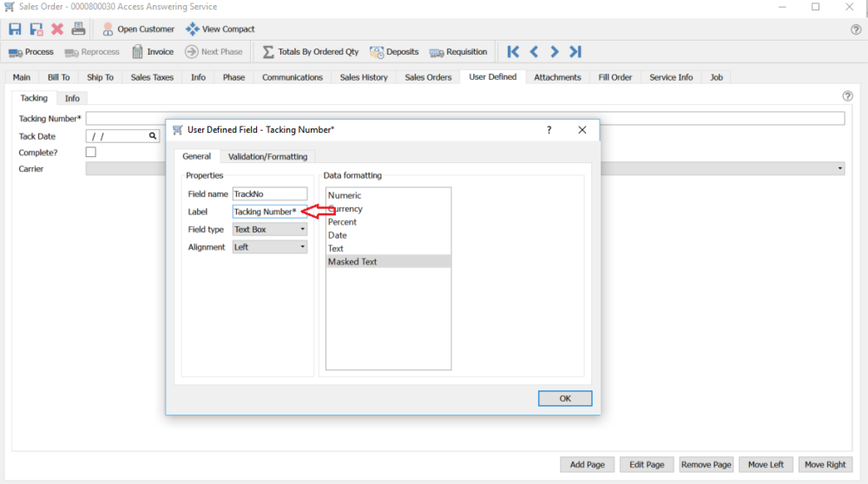Click the Remove Page button

point(706,465)
